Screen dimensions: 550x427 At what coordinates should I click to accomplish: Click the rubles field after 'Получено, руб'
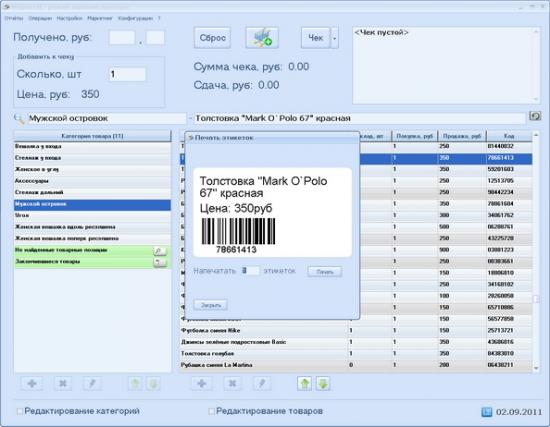click(122, 38)
